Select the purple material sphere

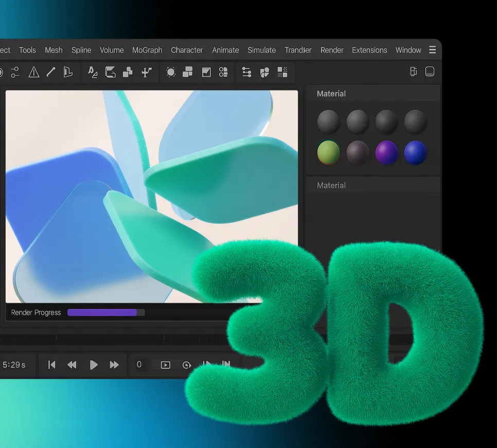pos(386,153)
